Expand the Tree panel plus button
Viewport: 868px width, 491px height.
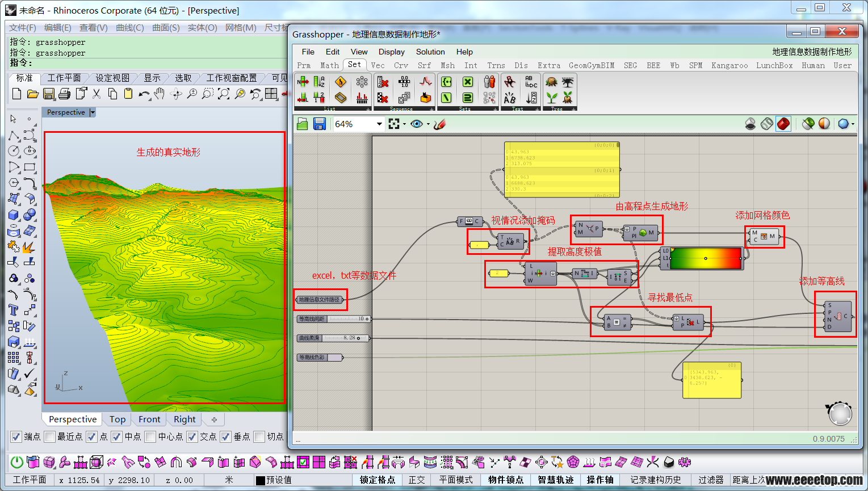574,109
